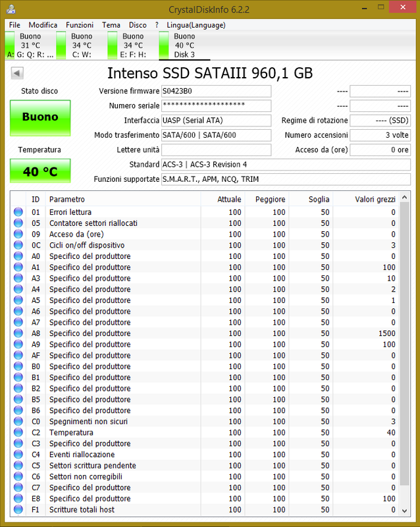Click scrollbar down arrow in SMART table
Viewport: 420px width, 527px height.
tap(405, 511)
